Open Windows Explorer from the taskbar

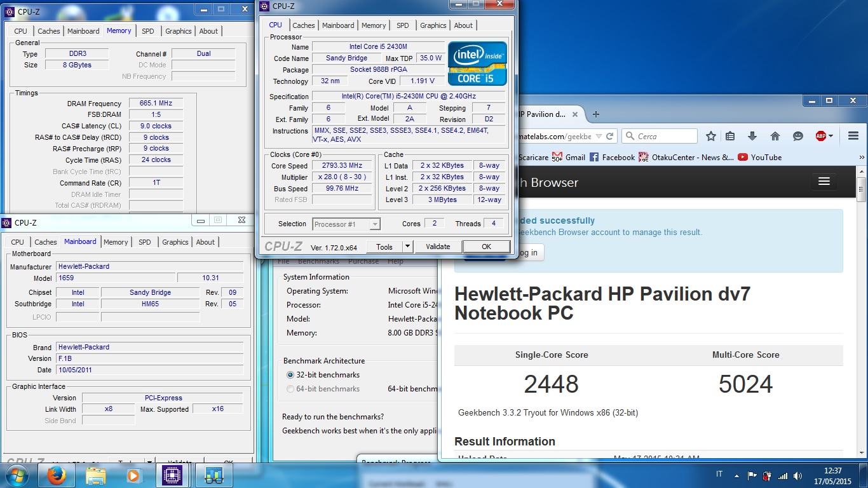(x=96, y=475)
